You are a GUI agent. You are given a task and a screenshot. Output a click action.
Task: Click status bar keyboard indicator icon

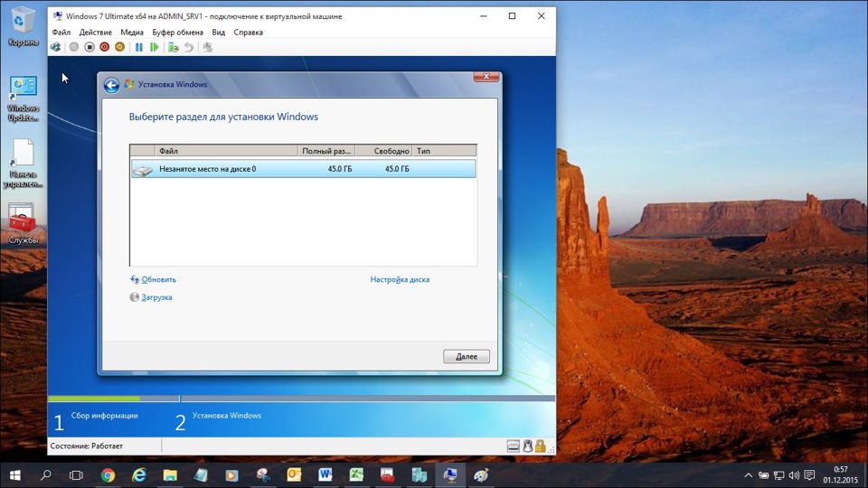(x=514, y=446)
